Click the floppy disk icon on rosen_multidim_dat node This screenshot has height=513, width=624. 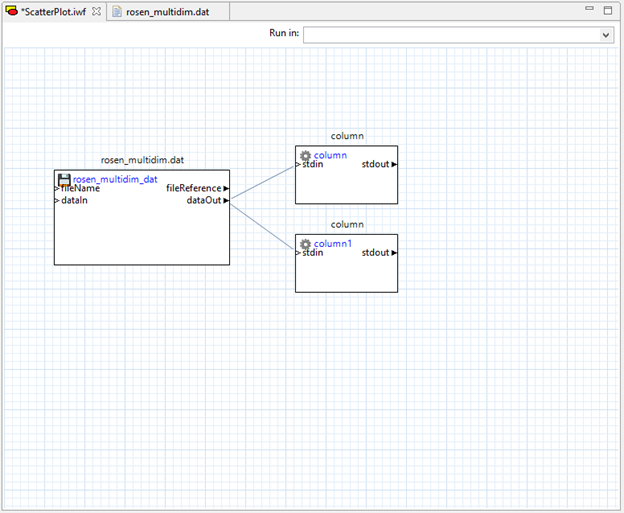click(x=64, y=179)
